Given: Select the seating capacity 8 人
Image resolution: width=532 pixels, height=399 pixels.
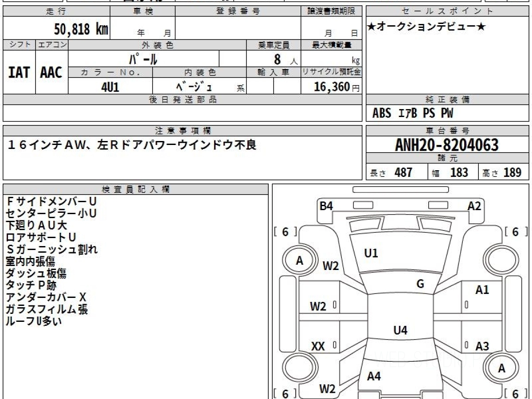Looking at the screenshot, I should 286,59.
